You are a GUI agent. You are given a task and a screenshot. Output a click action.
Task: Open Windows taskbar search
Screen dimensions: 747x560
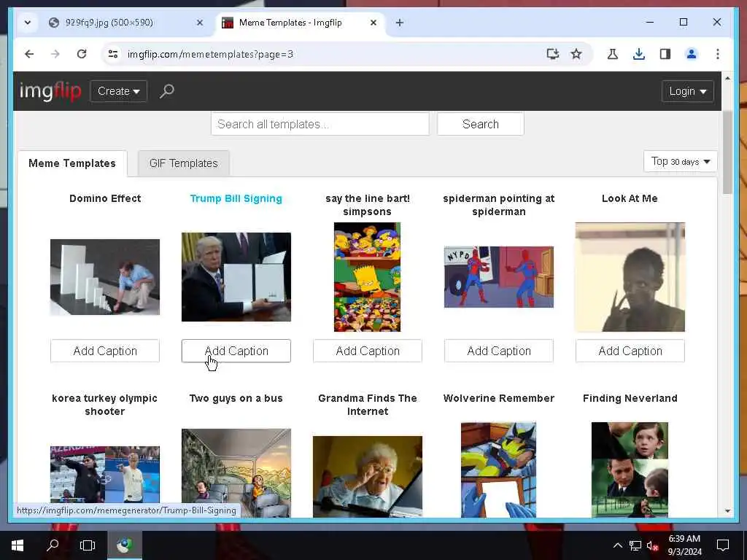tap(53, 545)
